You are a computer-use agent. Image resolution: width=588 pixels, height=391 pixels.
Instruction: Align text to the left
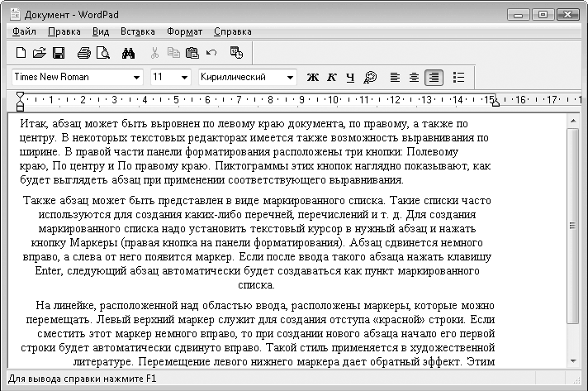tap(395, 77)
